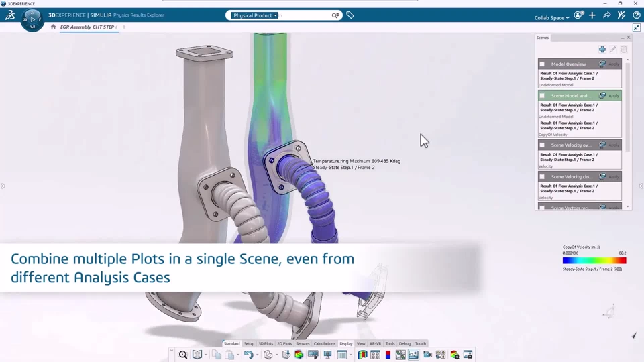The width and height of the screenshot is (644, 362).
Task: Check the Scene Vectors scene checkbox
Action: coord(542,208)
